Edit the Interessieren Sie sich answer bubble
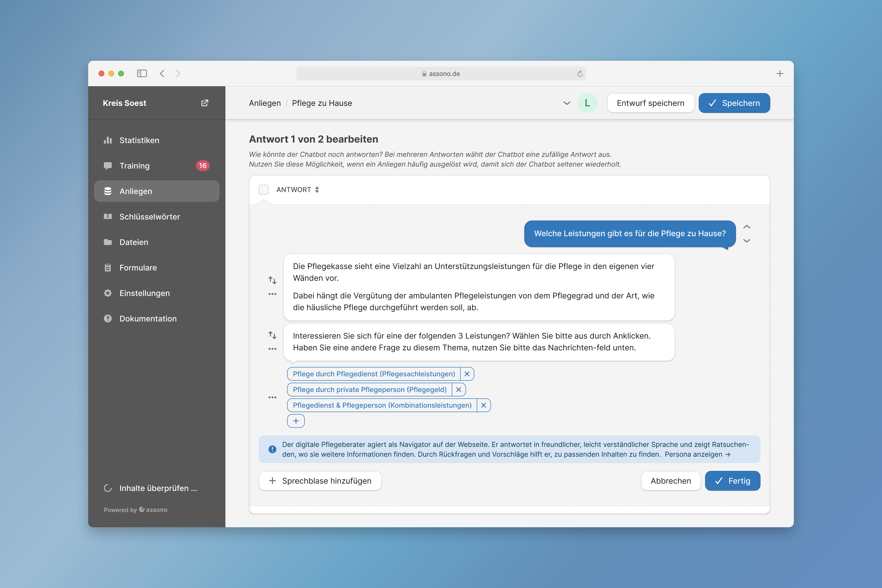The height and width of the screenshot is (588, 882). point(479,342)
